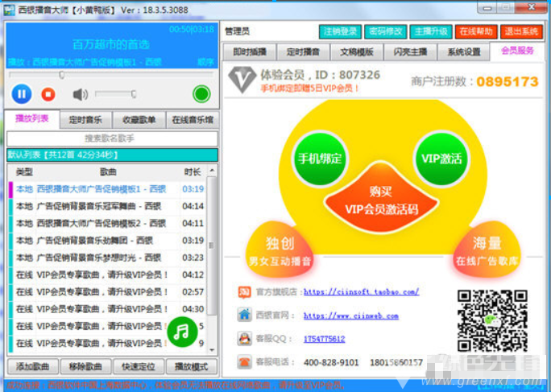
Task: Click the 快速定位 button
Action: (139, 367)
